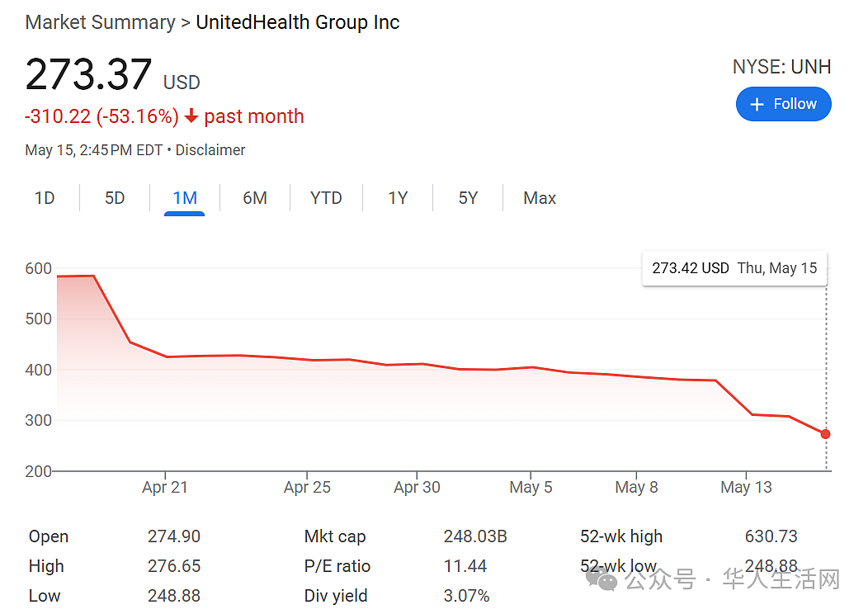This screenshot has width=868, height=614.
Task: Open the Disclaimer link
Action: point(210,150)
